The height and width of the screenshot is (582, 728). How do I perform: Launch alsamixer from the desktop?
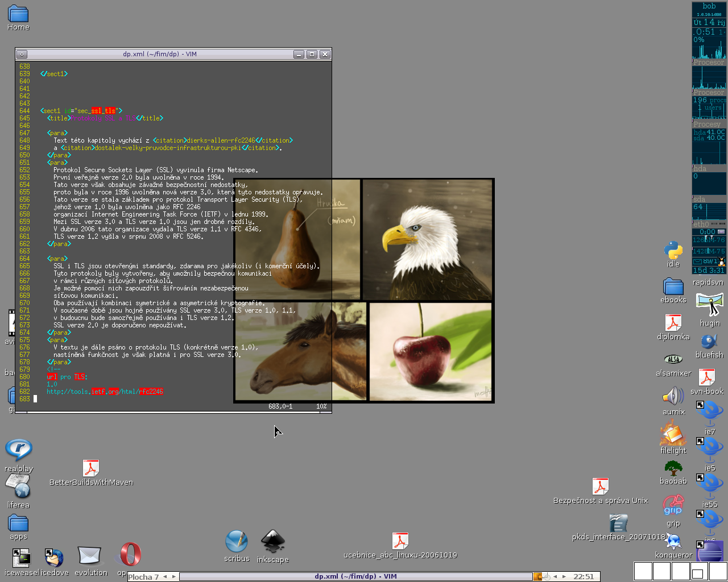click(673, 359)
